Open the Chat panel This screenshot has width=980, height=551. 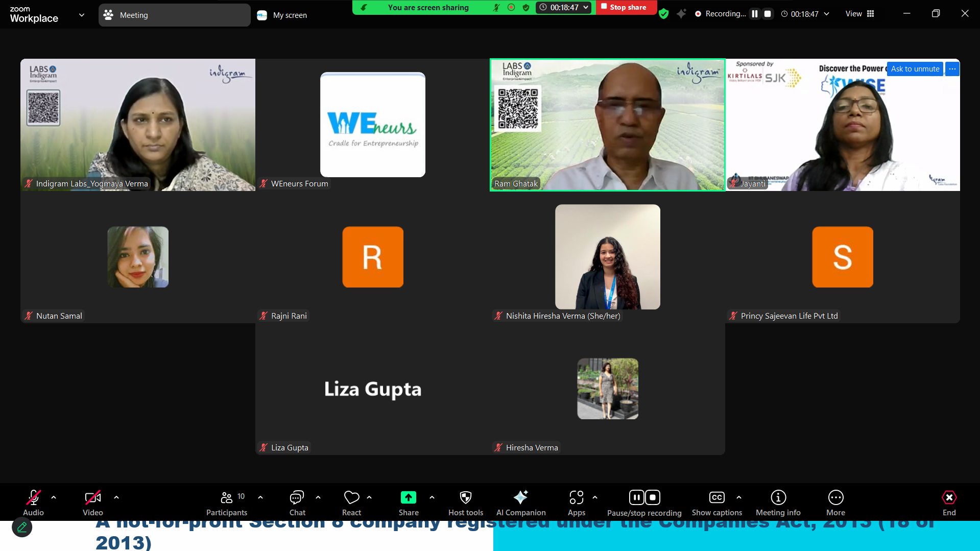click(x=297, y=503)
